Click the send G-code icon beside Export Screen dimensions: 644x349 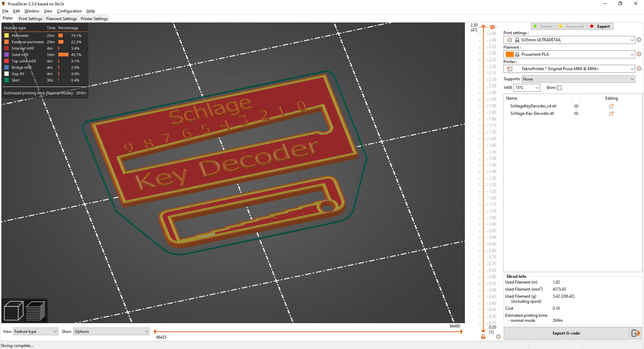(636, 333)
